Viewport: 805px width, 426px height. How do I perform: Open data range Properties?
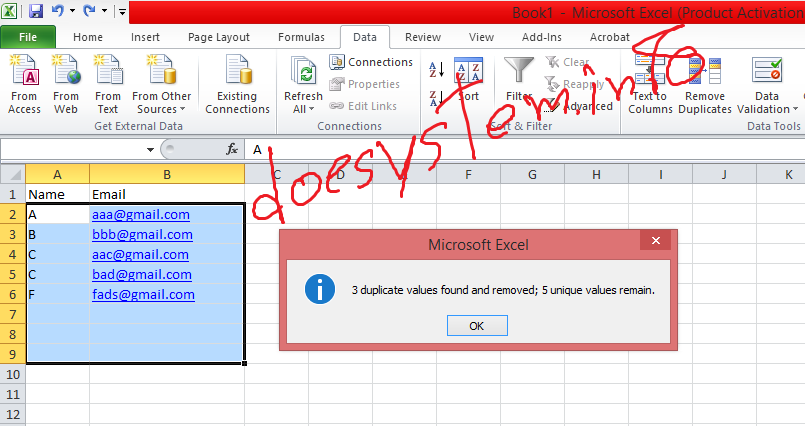365,84
